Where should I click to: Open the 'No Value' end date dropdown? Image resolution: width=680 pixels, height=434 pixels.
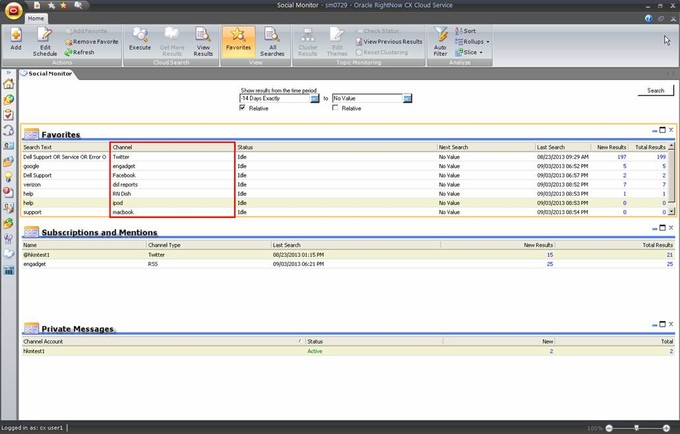(408, 98)
